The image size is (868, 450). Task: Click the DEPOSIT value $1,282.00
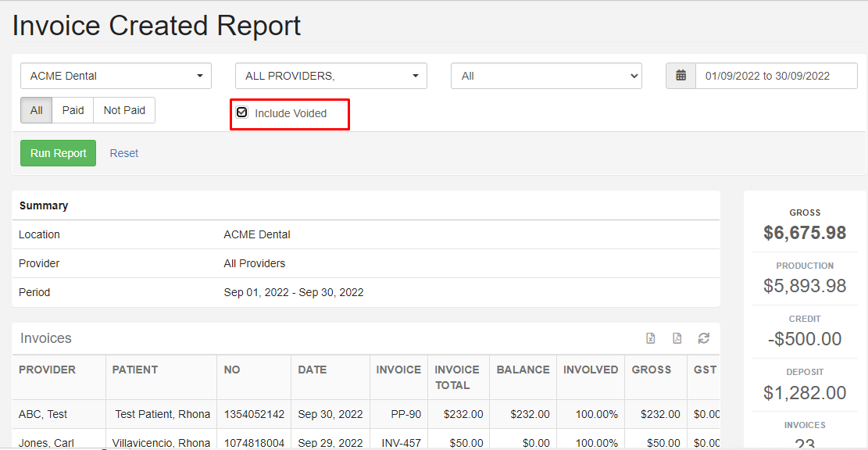(805, 392)
